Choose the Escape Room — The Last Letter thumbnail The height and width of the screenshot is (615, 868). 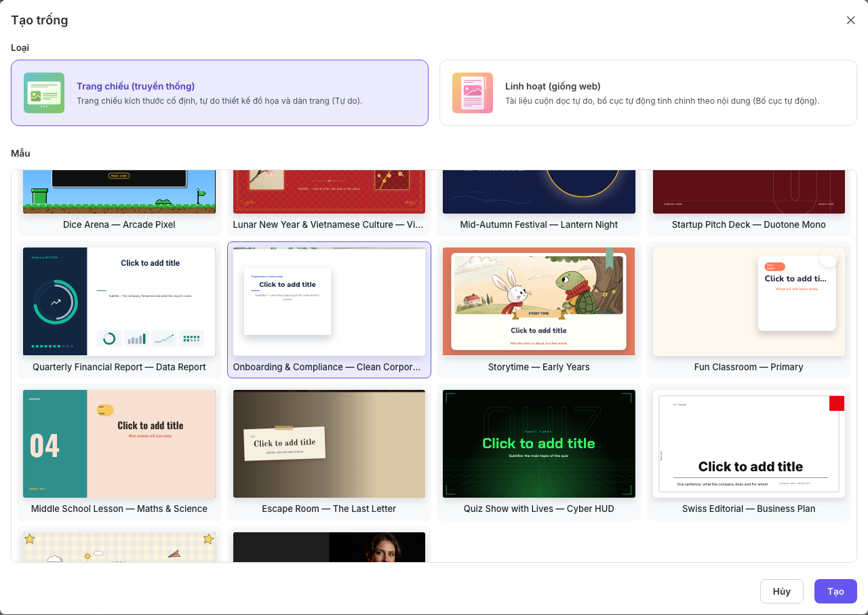[x=329, y=443]
